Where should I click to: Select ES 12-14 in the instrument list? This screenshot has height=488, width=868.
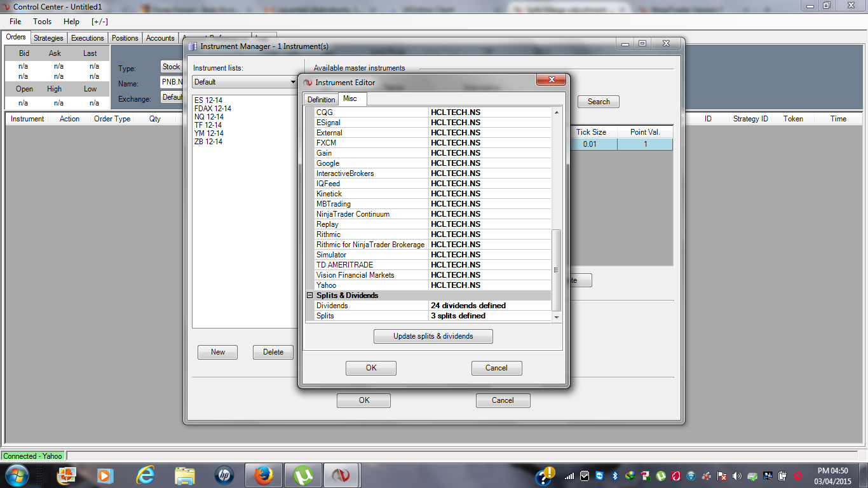pos(208,100)
